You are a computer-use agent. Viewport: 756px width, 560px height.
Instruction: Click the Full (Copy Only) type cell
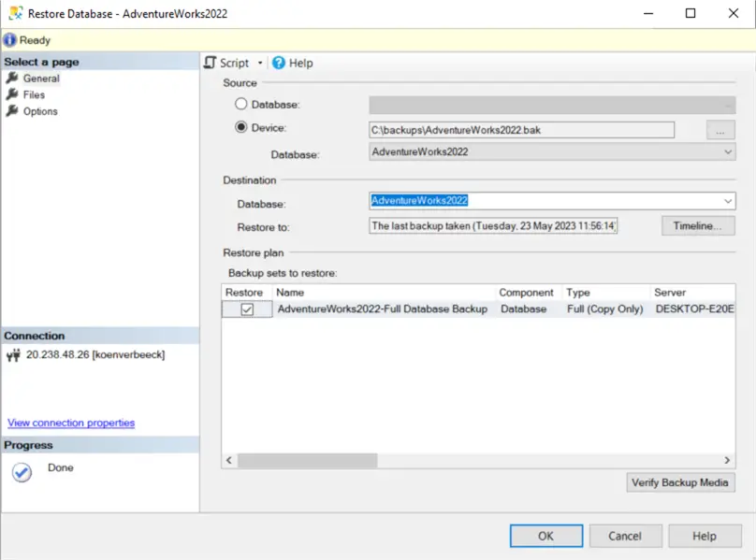(605, 309)
